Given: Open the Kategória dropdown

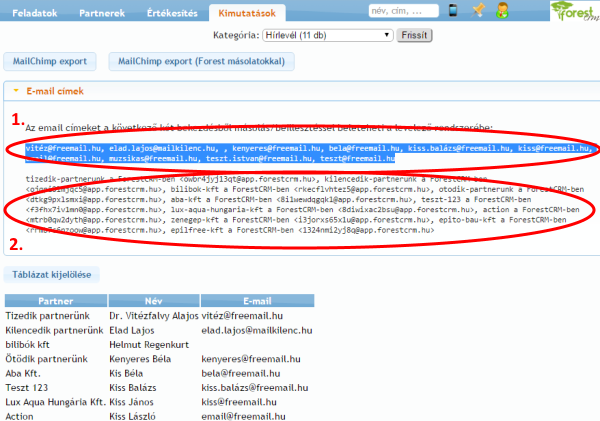Looking at the screenshot, I should pyautogui.click(x=326, y=34).
